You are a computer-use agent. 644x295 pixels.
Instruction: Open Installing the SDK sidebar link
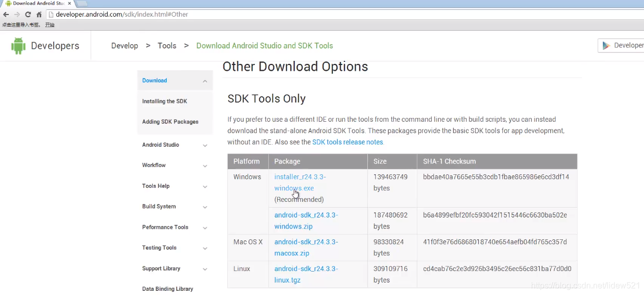165,101
